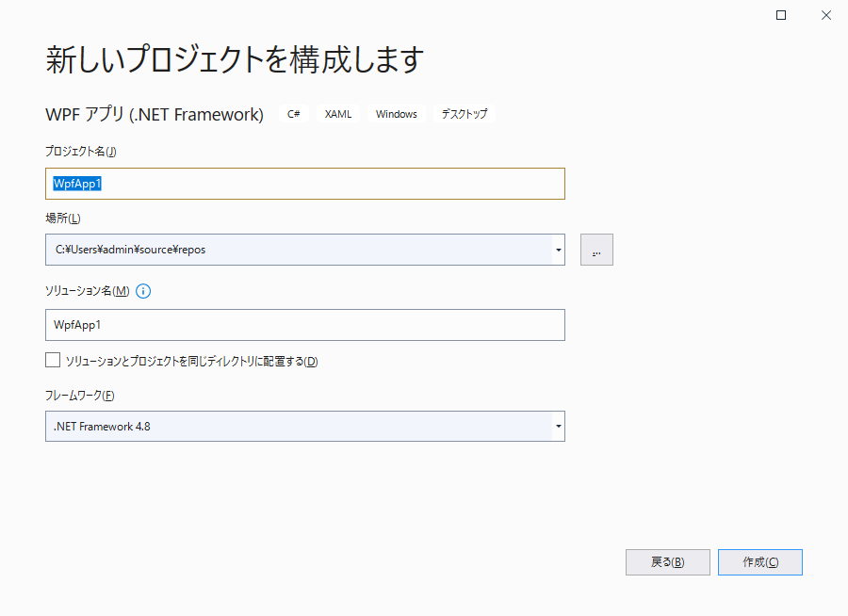Open the browse (...) location button
The image size is (848, 616).
tap(596, 250)
